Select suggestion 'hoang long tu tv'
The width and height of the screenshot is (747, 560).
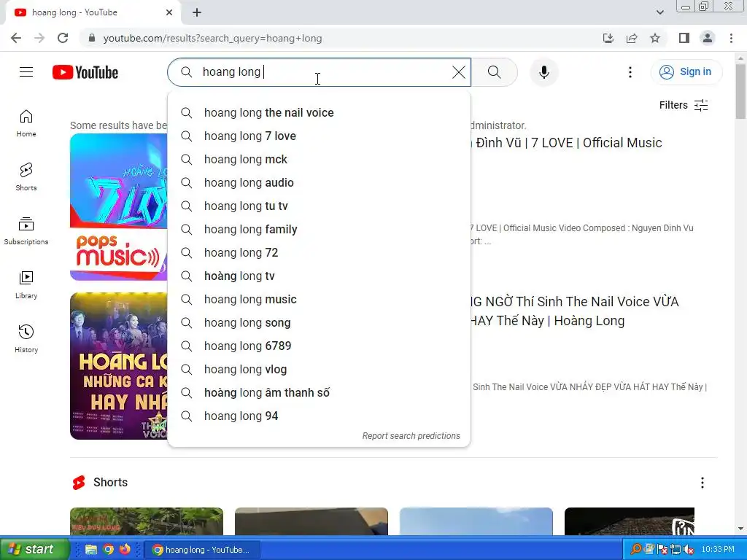point(320,206)
